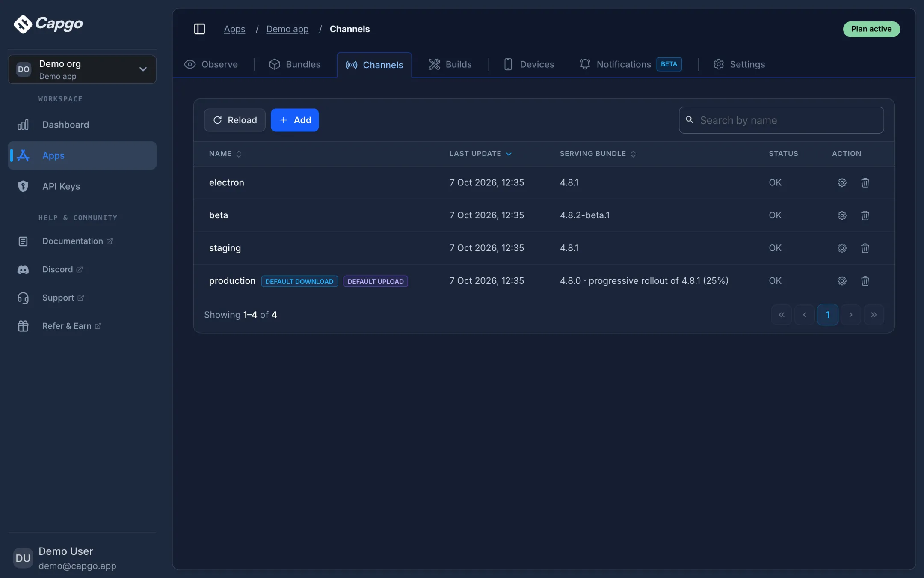Click the 4.8.2-beta.1 serving bundle
Viewport: 924px width, 578px height.
point(585,215)
